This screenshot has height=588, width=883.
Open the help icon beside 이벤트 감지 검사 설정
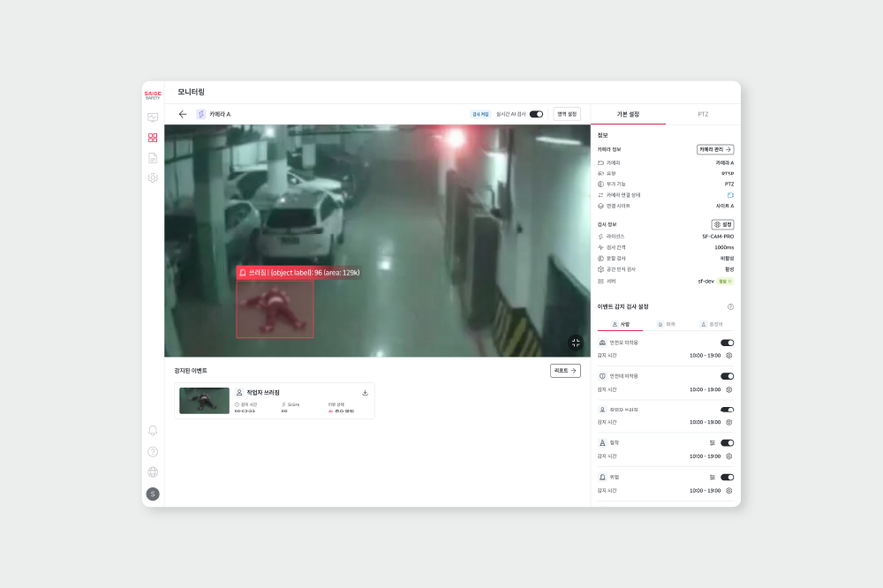click(732, 306)
